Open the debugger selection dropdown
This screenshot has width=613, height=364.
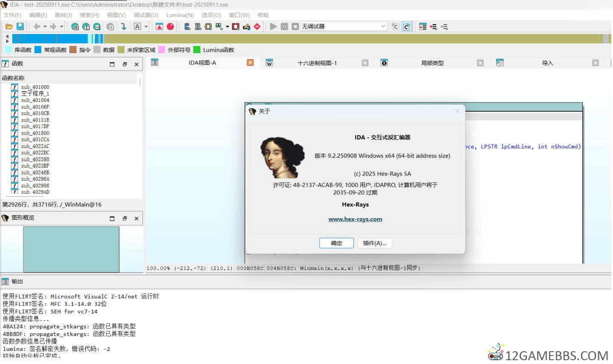pos(383,26)
